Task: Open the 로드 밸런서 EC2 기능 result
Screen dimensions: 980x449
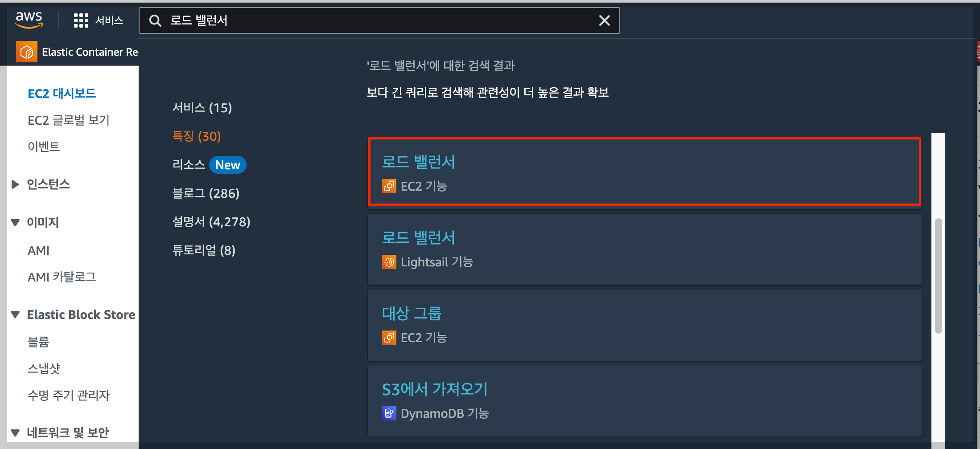Action: tap(418, 162)
